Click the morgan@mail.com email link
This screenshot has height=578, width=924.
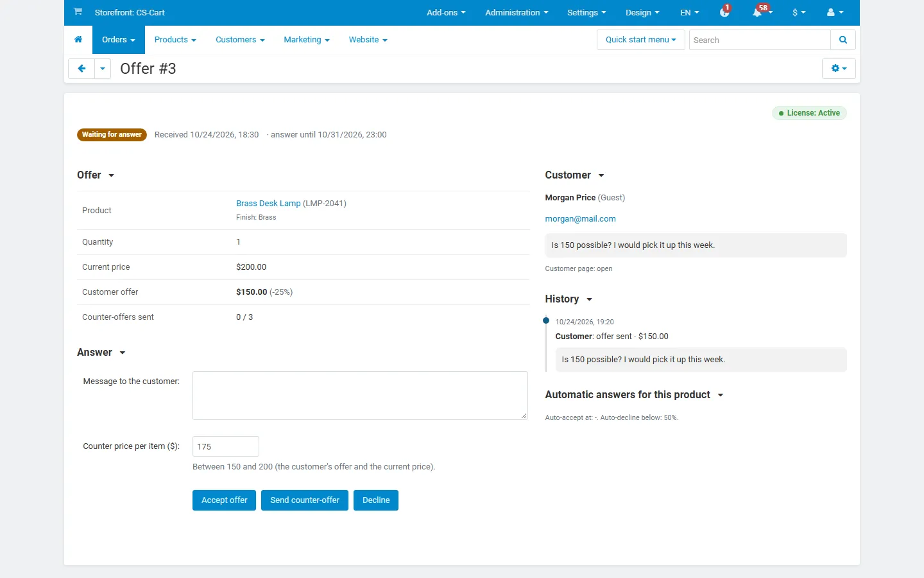click(x=580, y=219)
